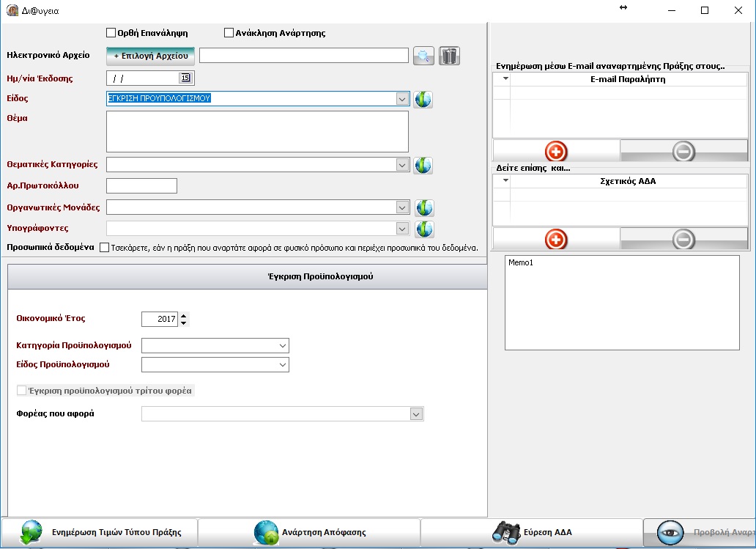
Task: Click the trash icon to delete file
Action: (449, 56)
